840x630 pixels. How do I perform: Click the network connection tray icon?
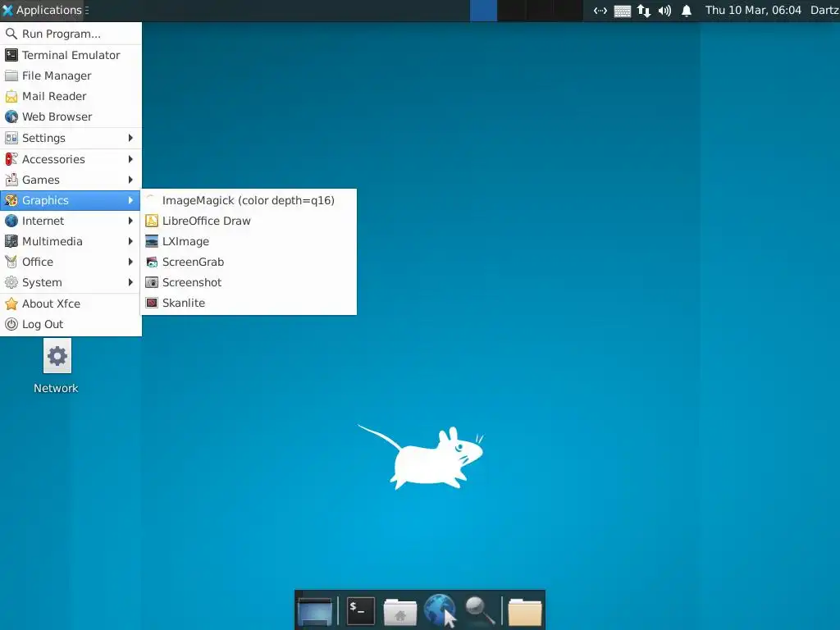(600, 11)
